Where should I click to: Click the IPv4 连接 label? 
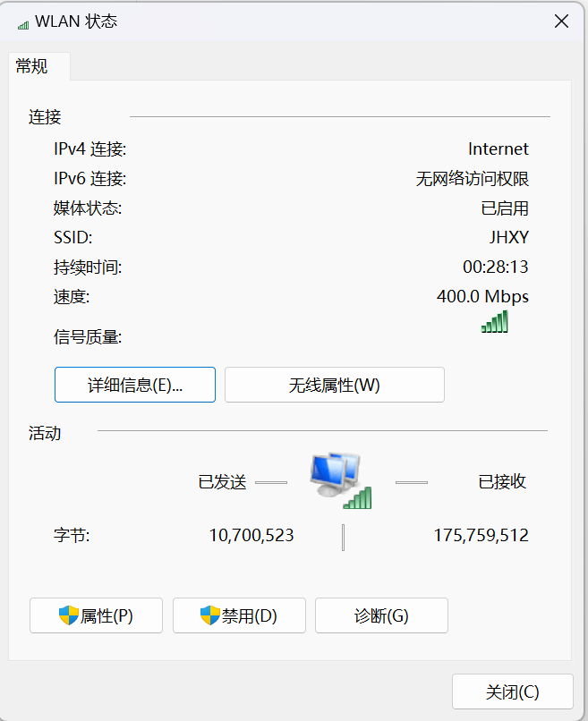point(90,149)
